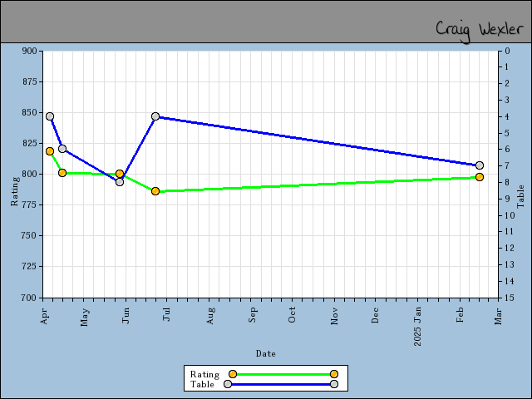The image size is (532, 399).
Task: Select the lowest orange Rating point near July
Action: click(x=155, y=191)
